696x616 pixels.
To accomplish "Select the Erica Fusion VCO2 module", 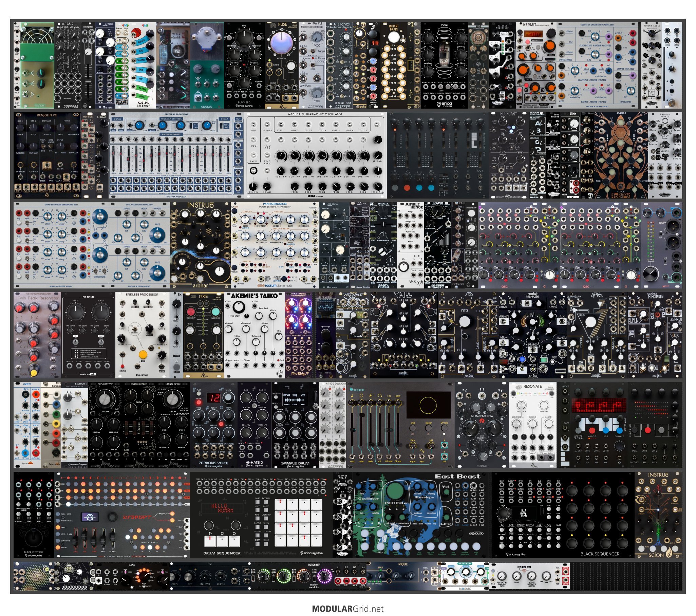I will pyautogui.click(x=444, y=66).
